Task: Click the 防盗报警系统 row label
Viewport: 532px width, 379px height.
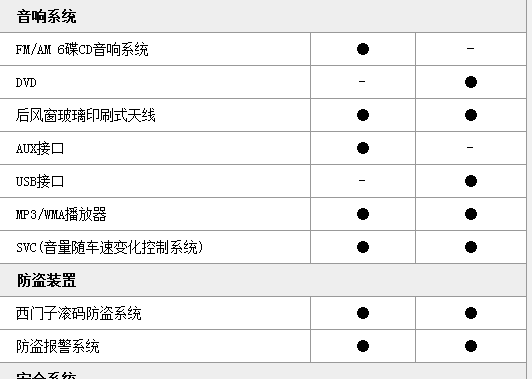Action: coord(58,346)
